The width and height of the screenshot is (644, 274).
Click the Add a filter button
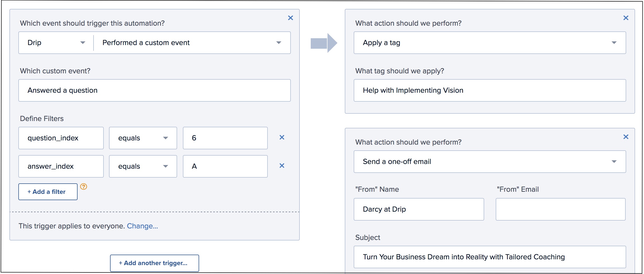coord(48,192)
